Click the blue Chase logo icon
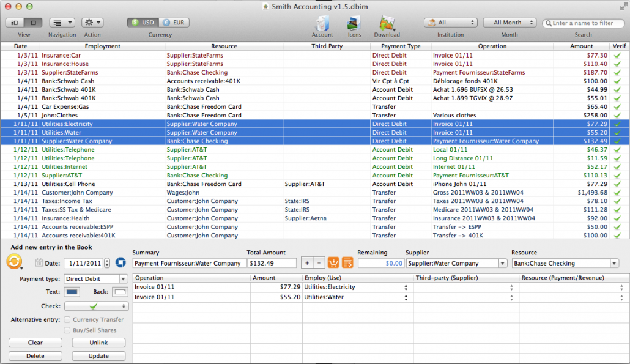This screenshot has height=364, width=630. (120, 263)
